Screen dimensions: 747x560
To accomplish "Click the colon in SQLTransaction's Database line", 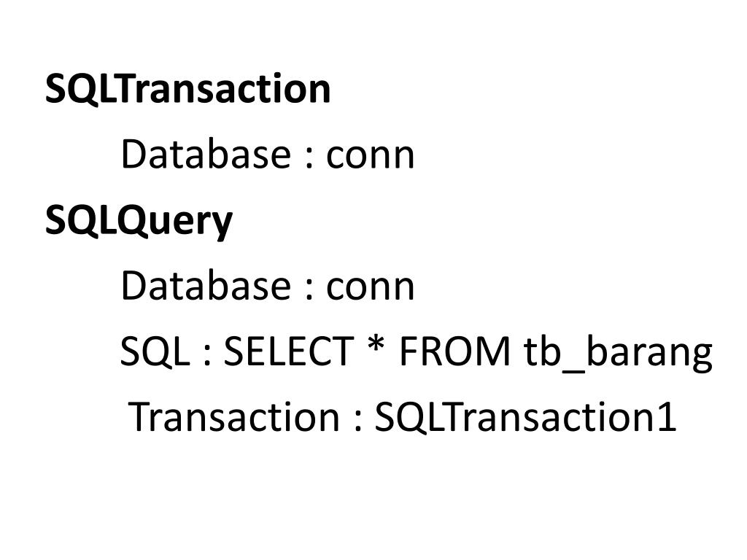I will point(309,158).
